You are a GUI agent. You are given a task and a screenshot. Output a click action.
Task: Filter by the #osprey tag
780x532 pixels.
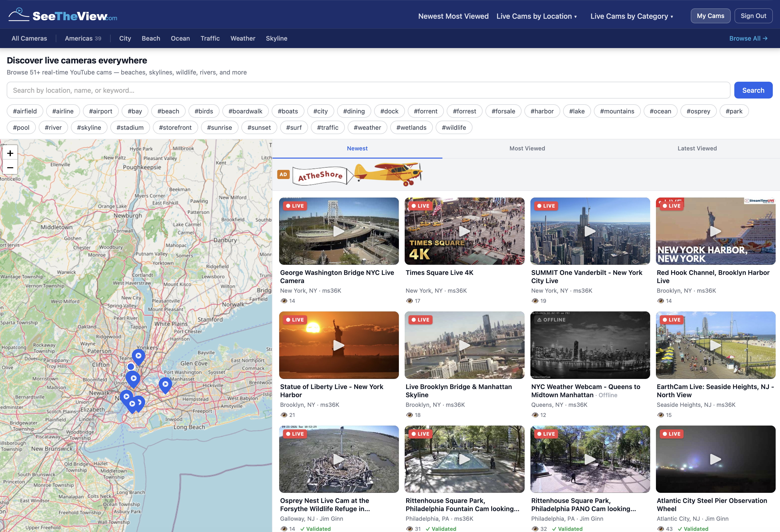[698, 111]
